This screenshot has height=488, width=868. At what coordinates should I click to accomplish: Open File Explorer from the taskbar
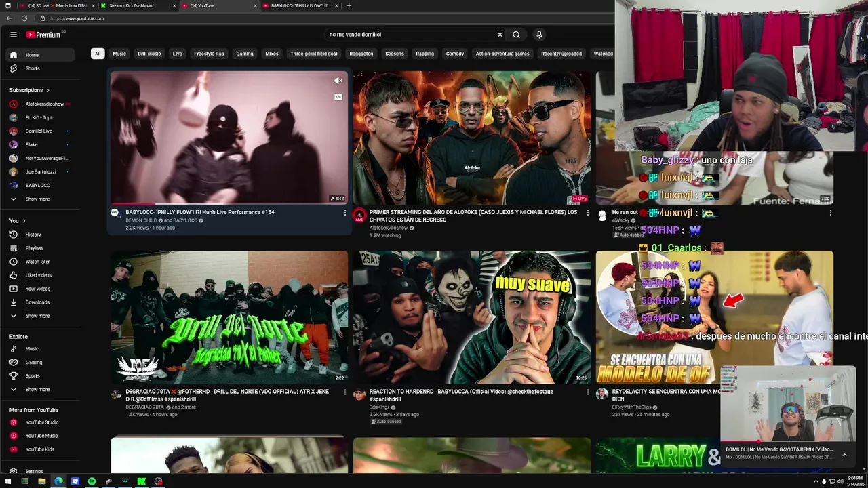[x=41, y=481]
